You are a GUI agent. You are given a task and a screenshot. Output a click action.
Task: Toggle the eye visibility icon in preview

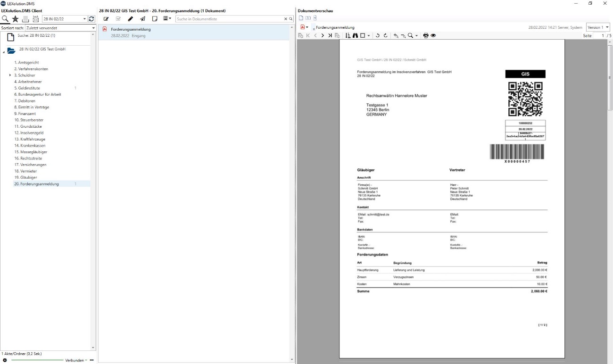pyautogui.click(x=433, y=35)
